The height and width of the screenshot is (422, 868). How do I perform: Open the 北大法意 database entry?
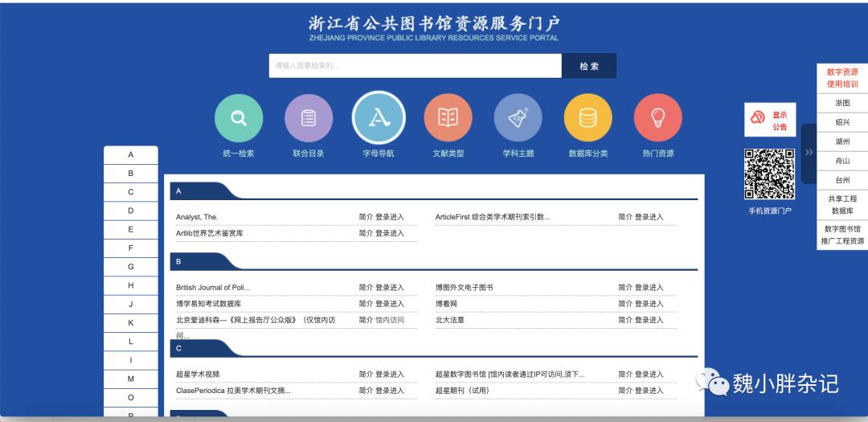pos(449,320)
